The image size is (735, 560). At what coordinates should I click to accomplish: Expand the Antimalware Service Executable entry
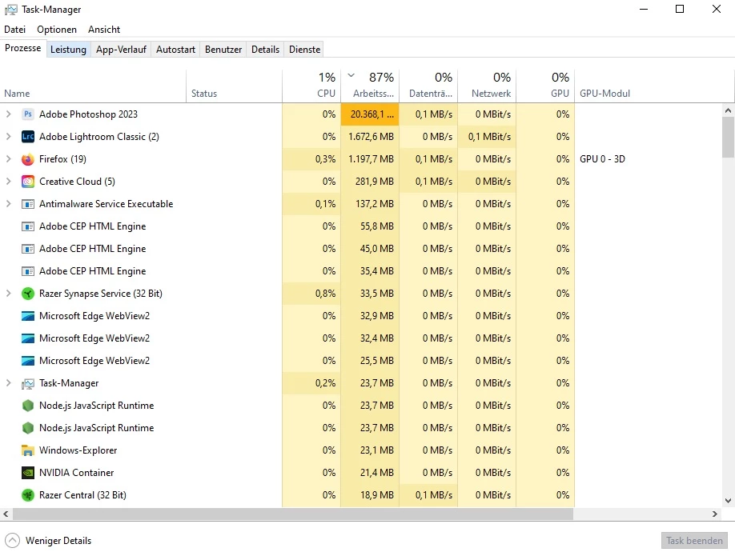(8, 204)
